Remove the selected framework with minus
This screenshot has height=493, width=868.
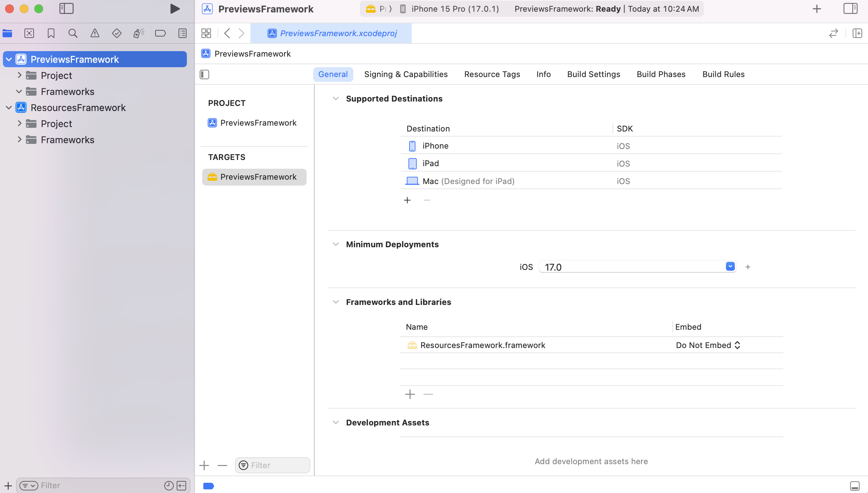(x=428, y=394)
